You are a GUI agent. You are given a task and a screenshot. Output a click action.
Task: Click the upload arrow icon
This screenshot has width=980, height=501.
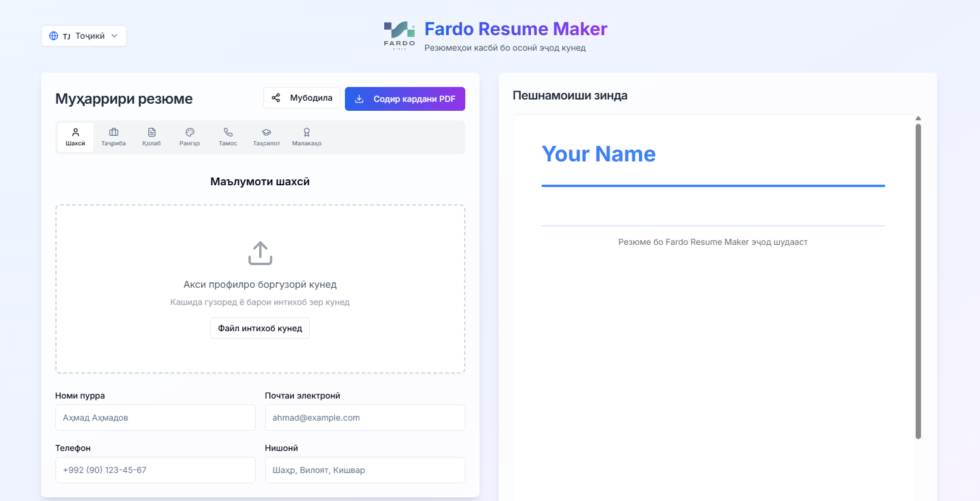[x=260, y=253]
